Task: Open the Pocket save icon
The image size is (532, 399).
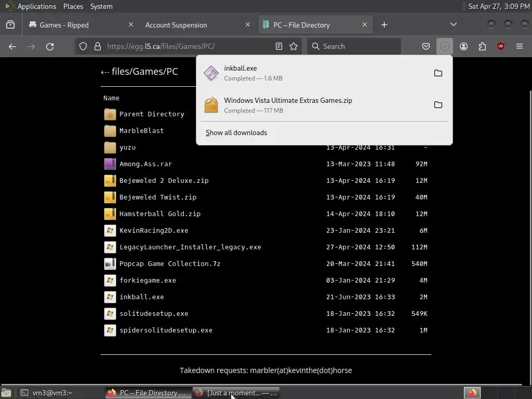Action: pyautogui.click(x=426, y=46)
